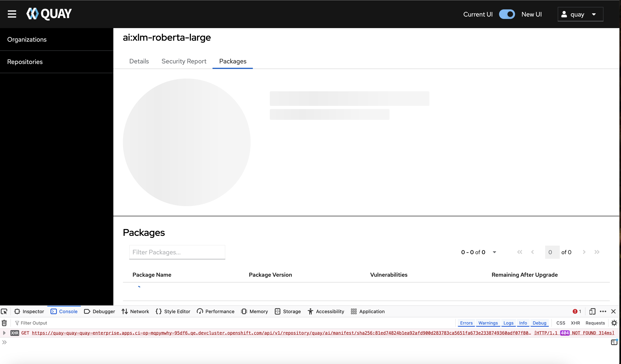The image size is (621, 364).
Task: Expand the 404 GET request entry
Action: coord(4,333)
